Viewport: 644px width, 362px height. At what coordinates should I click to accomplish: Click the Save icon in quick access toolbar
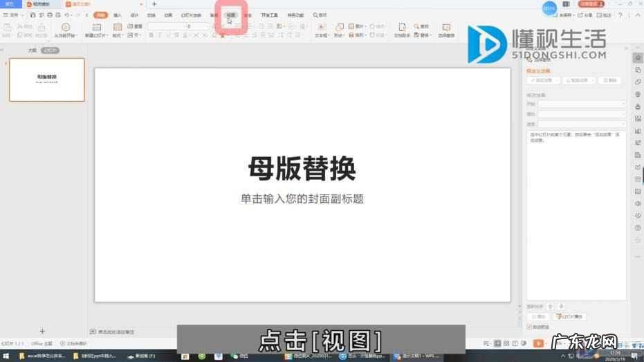point(33,15)
